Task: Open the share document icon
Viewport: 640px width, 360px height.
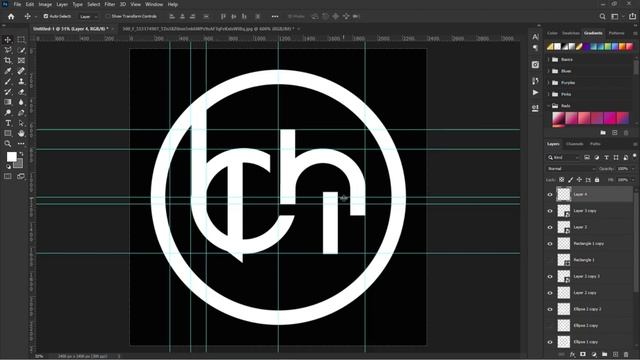Action: coord(632,16)
